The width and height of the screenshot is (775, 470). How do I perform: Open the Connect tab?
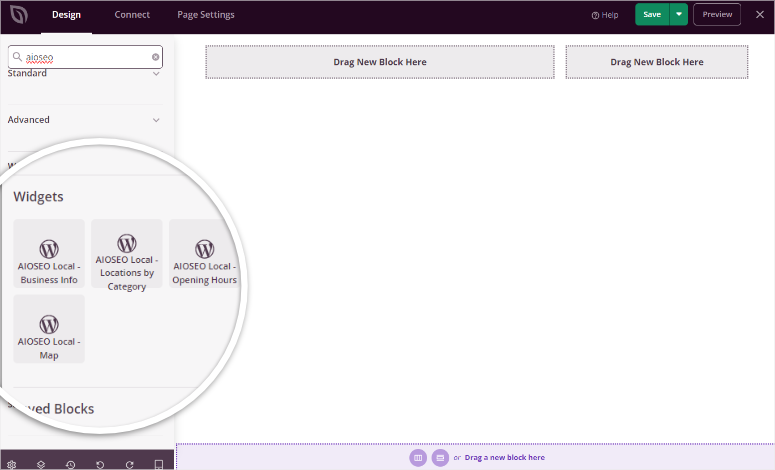pyautogui.click(x=132, y=15)
